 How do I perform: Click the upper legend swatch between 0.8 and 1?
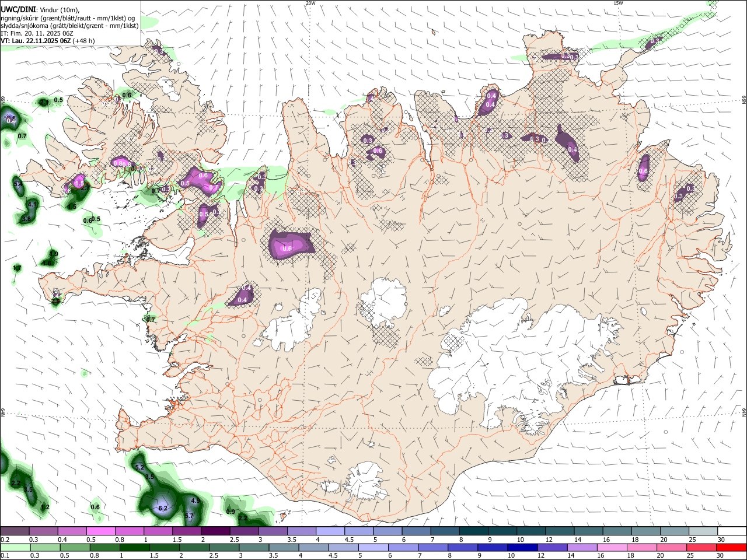(130, 531)
